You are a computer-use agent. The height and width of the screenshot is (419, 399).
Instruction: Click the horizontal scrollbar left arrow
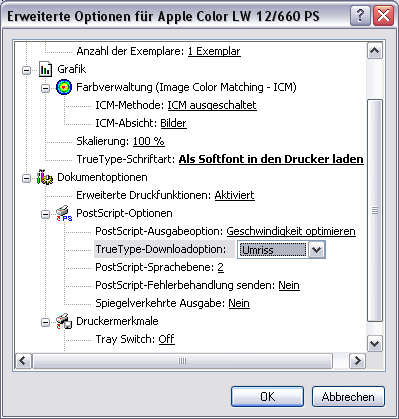pyautogui.click(x=23, y=361)
